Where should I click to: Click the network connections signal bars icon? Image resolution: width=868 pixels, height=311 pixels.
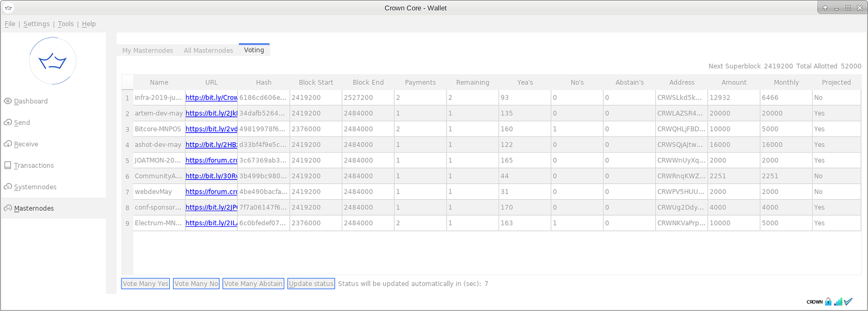tap(838, 302)
